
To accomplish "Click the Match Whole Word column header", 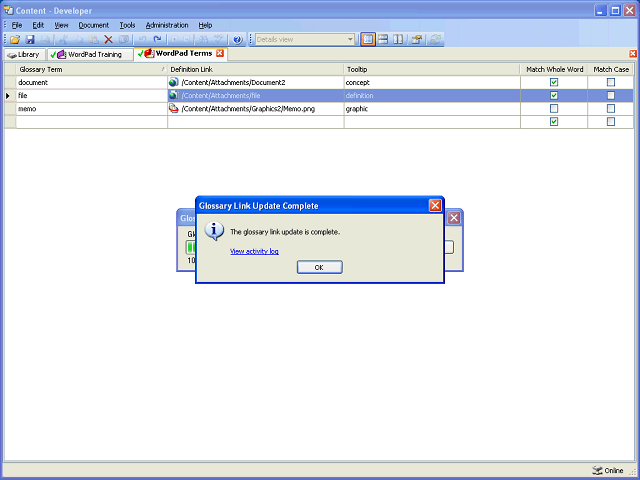I will (x=554, y=69).
